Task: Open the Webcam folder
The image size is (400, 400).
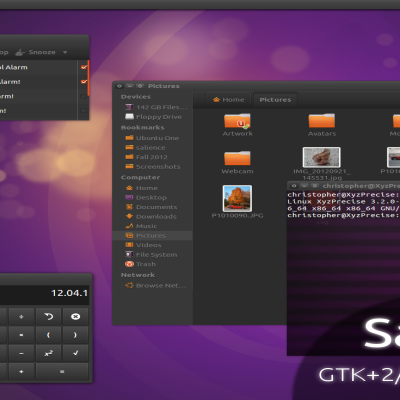Action: pos(237,162)
